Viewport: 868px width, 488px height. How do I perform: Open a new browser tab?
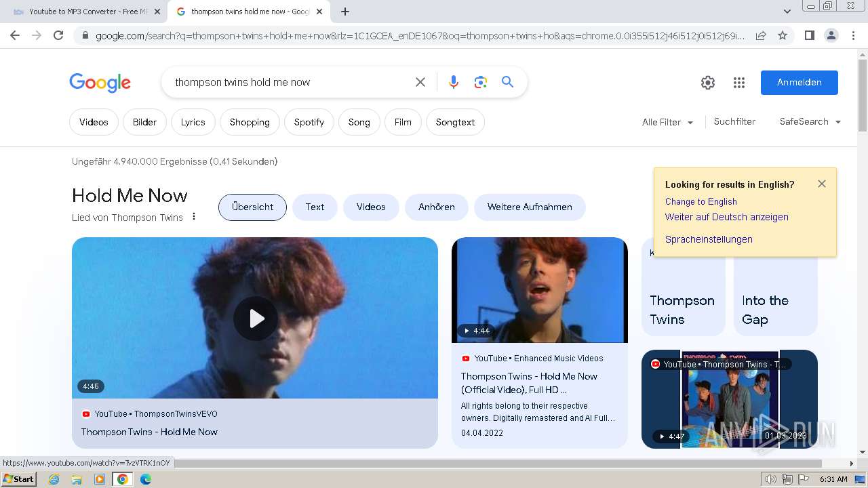point(345,12)
